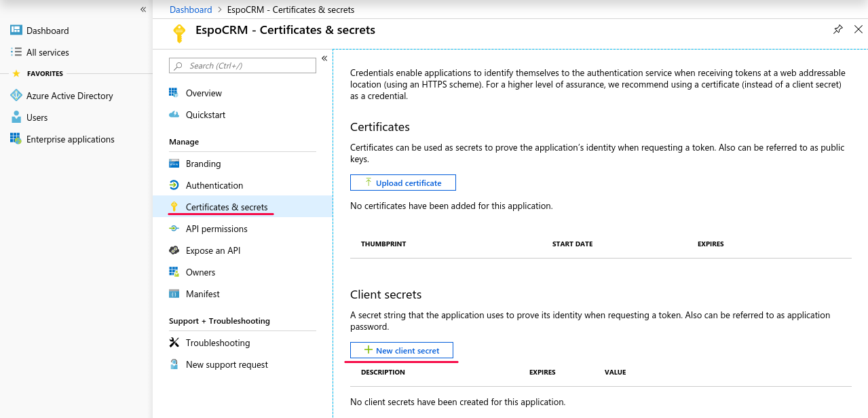Screen dimensions: 868x418
Task: Click the Upload certificate button
Action: tap(402, 183)
